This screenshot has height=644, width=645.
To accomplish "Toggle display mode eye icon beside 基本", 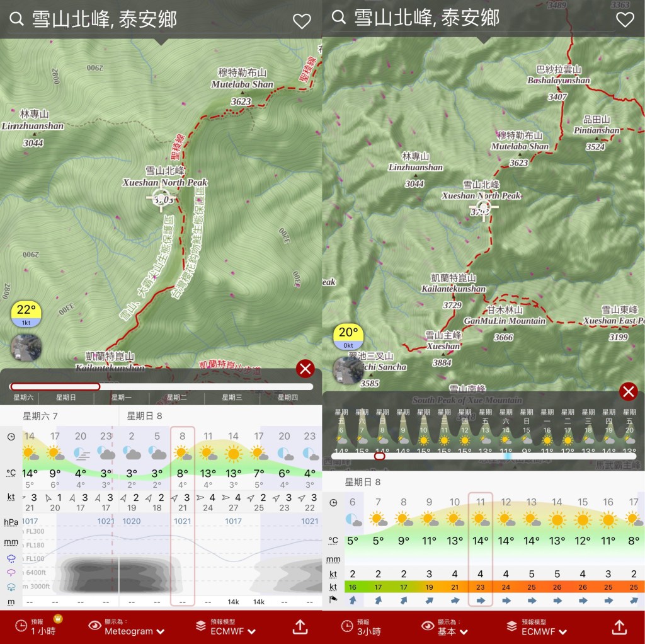I will coord(428,626).
